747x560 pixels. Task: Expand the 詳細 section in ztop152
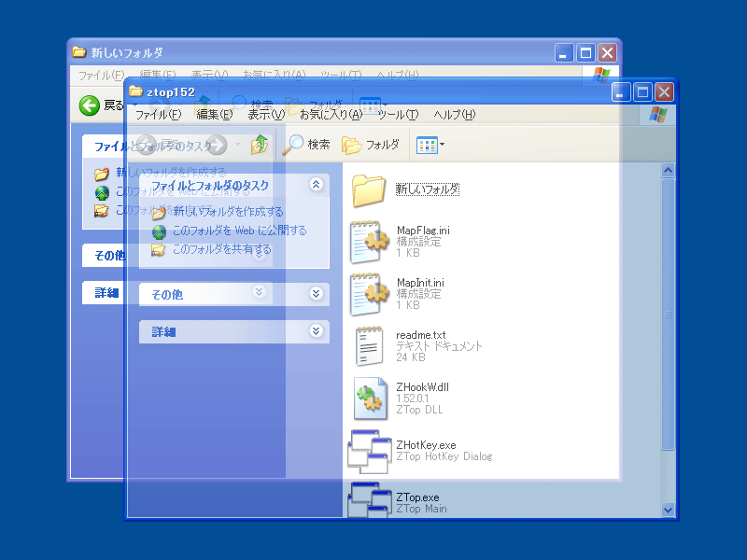click(317, 331)
